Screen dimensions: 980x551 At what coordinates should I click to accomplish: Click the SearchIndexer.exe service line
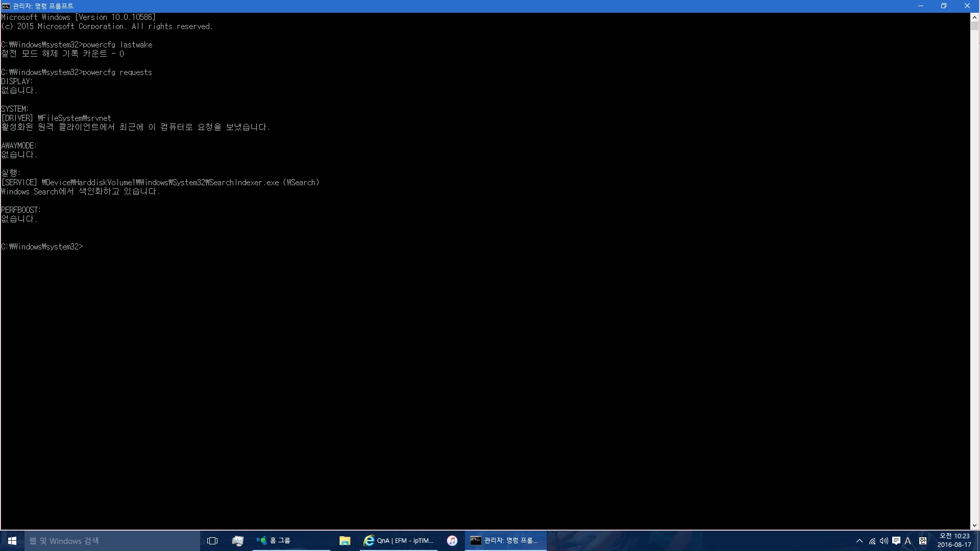pos(160,183)
